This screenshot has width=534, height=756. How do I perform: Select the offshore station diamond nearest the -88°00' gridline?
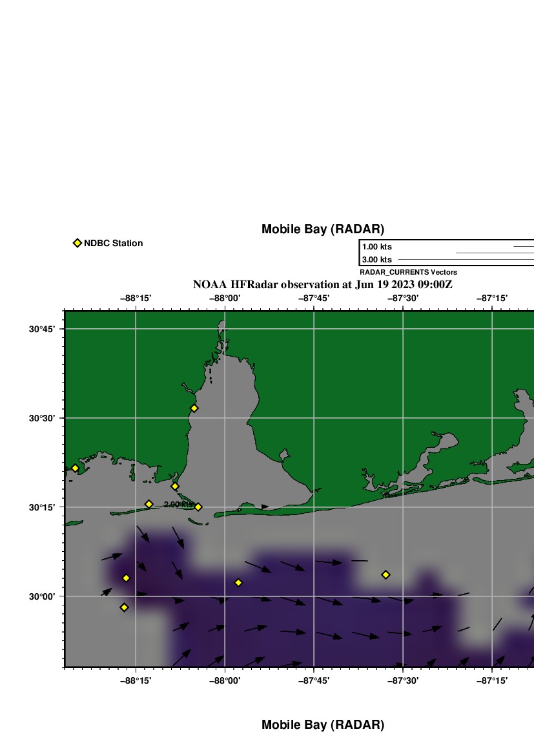(238, 582)
